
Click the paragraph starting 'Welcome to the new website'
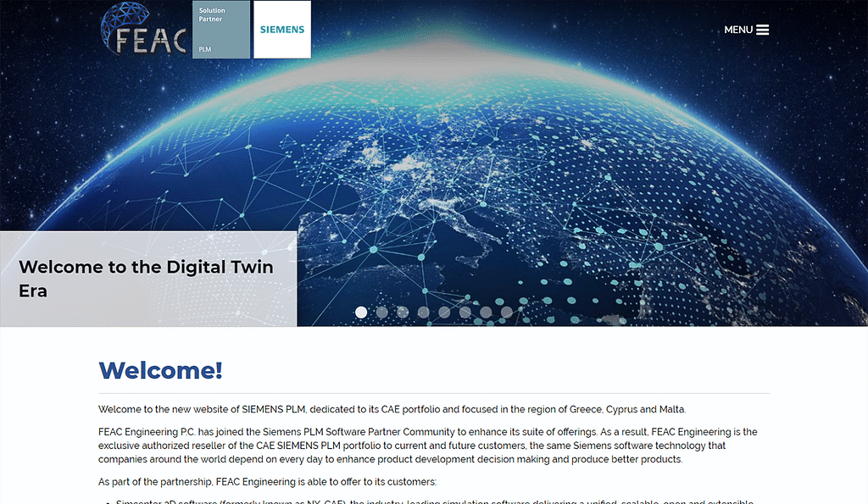point(392,410)
